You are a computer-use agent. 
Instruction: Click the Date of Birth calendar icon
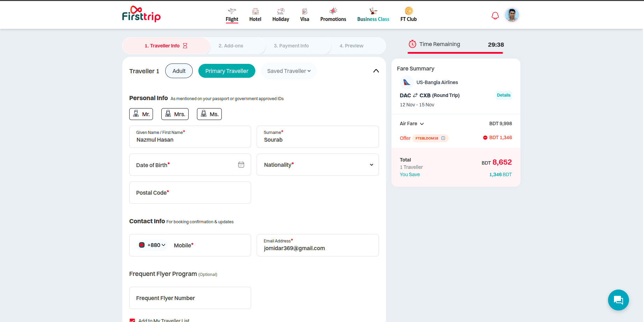tap(241, 165)
